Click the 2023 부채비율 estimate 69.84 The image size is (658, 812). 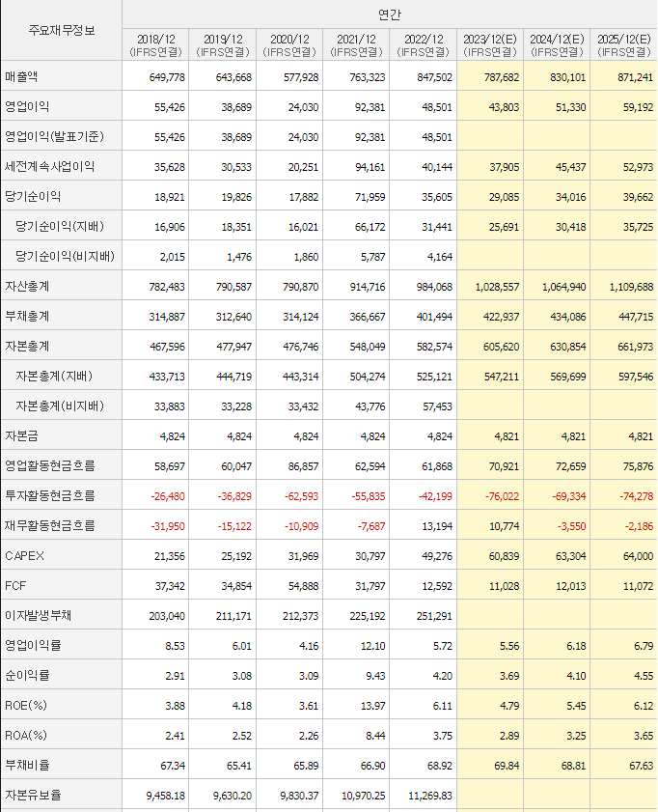point(507,766)
